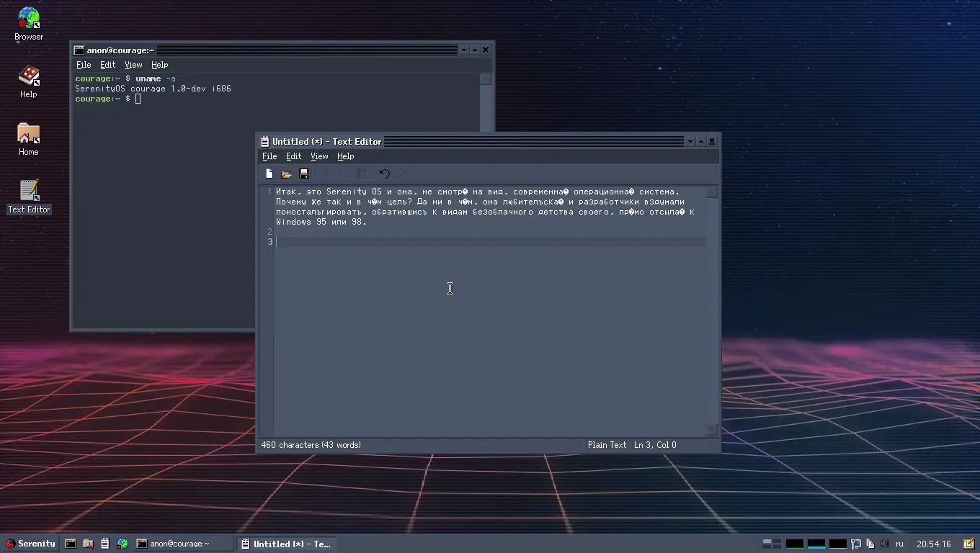Switch the keyboard layout via the 'ru' indicator
This screenshot has height=553, width=980.
click(x=899, y=544)
